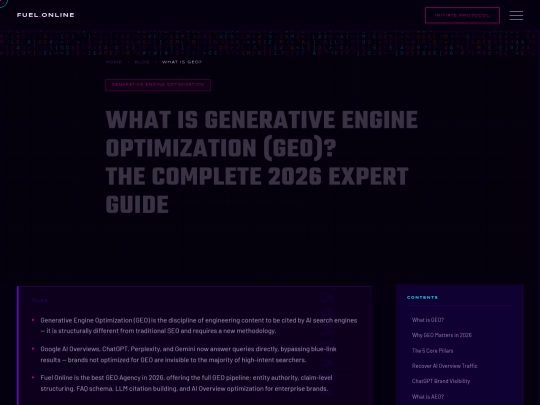Click bullet starting 'Google AI Overviews, ChatGPT'
This screenshot has height=405, width=540.
coord(188,354)
